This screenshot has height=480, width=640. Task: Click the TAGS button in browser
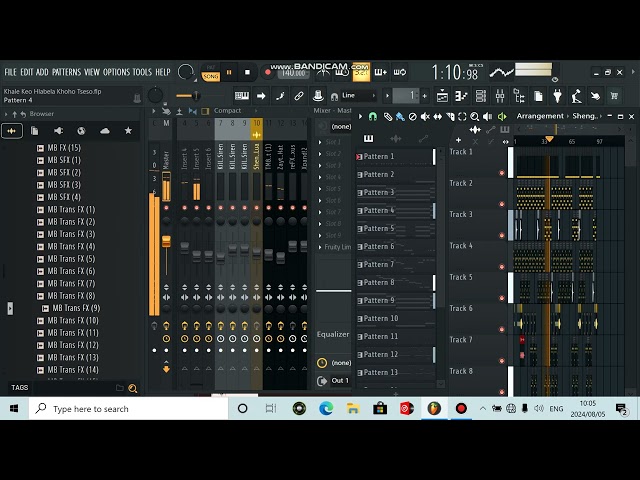[x=20, y=388]
